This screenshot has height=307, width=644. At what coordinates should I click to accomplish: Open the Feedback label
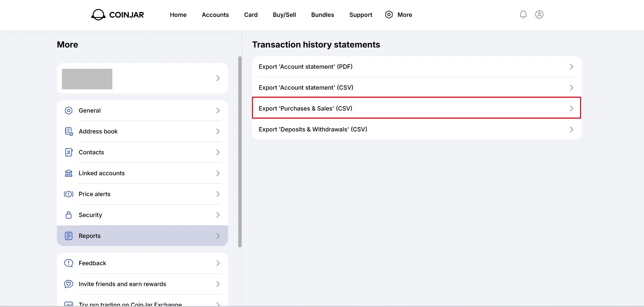93,263
